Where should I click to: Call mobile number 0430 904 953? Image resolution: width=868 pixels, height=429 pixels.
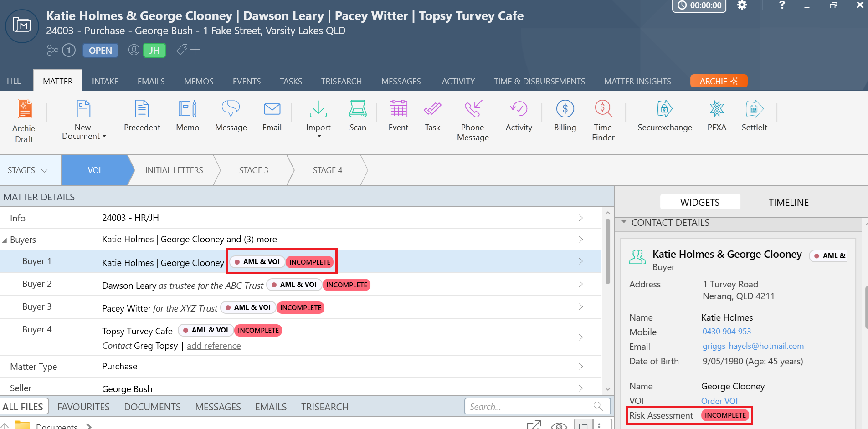[727, 332]
